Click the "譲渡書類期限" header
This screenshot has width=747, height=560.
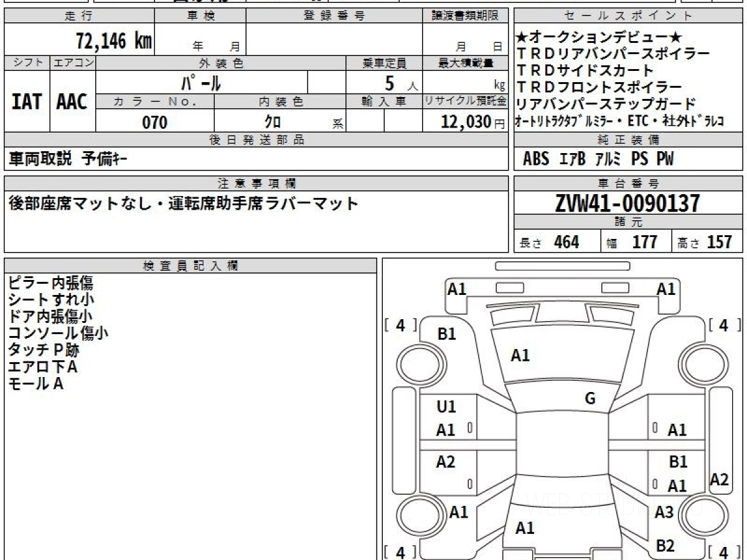(x=465, y=16)
